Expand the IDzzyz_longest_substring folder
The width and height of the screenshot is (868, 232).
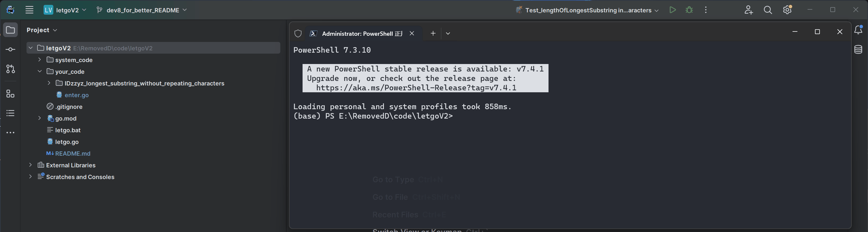point(49,83)
